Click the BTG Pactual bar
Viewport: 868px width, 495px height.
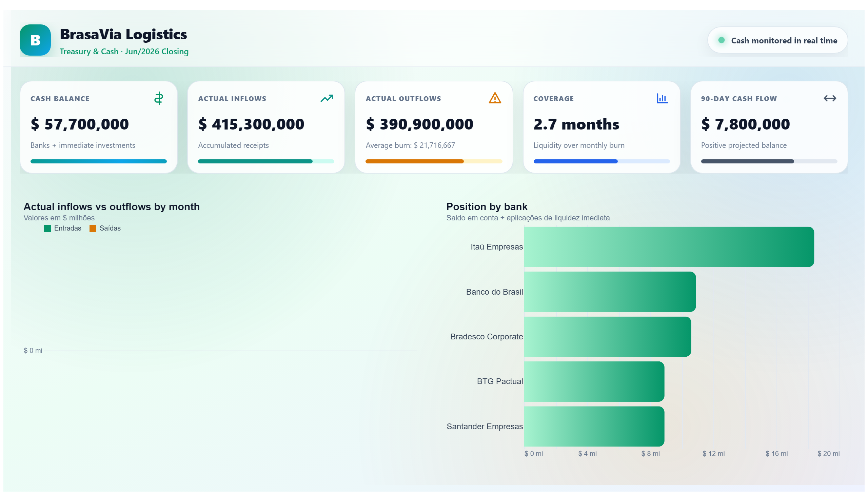pos(594,381)
